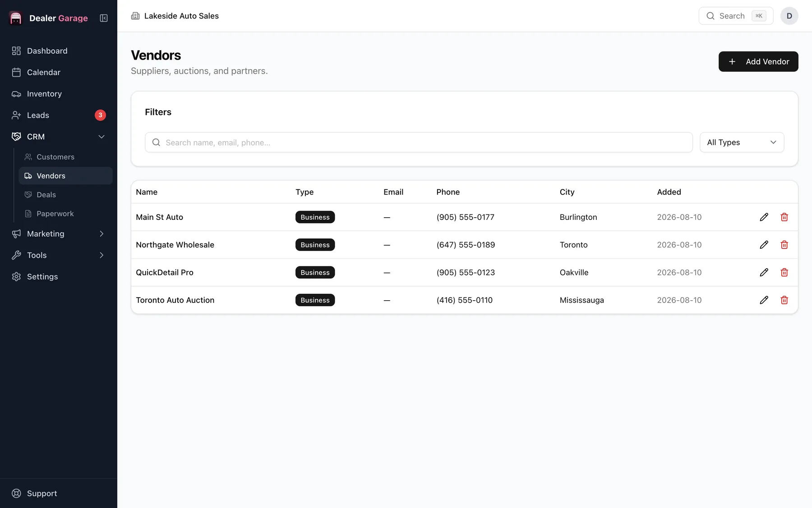This screenshot has width=812, height=508.
Task: Click the building icon beside Lakeside
Action: pyautogui.click(x=135, y=16)
